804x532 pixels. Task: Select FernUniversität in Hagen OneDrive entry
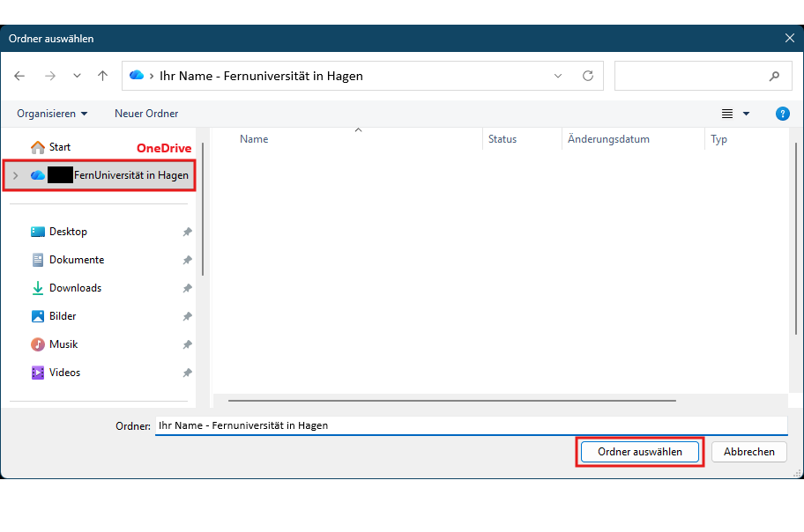click(100, 175)
